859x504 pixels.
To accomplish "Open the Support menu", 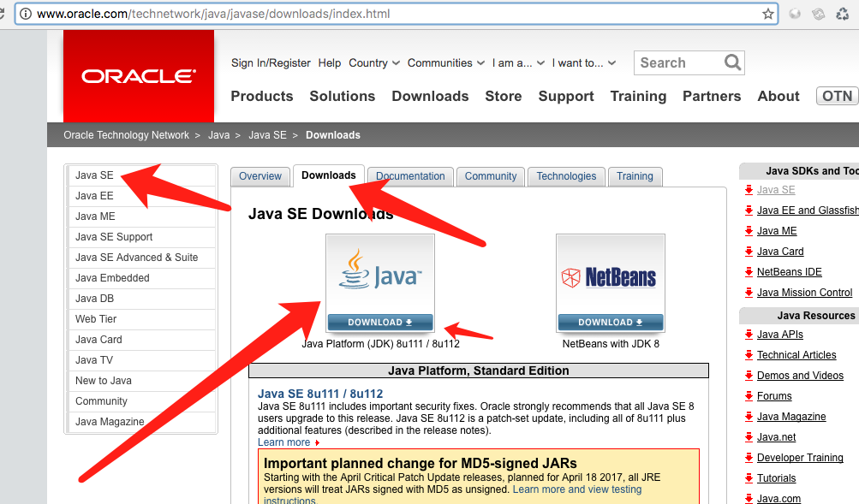I will tap(566, 96).
